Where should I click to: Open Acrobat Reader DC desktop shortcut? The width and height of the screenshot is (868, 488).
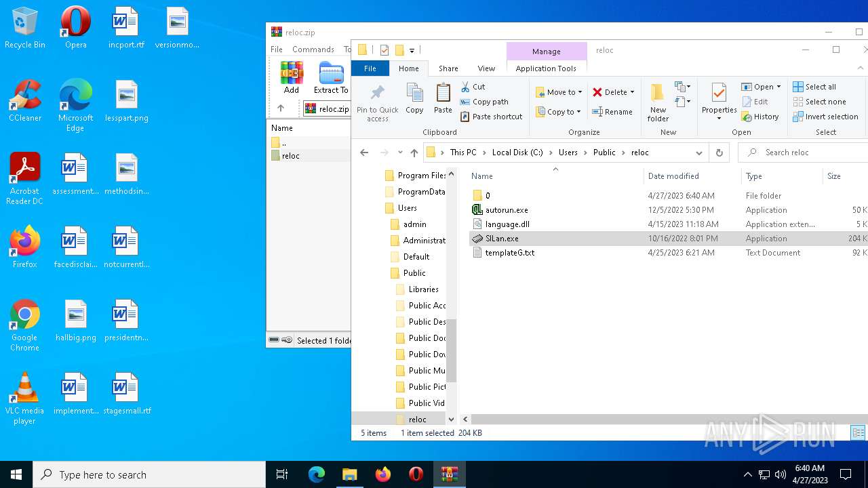[25, 179]
